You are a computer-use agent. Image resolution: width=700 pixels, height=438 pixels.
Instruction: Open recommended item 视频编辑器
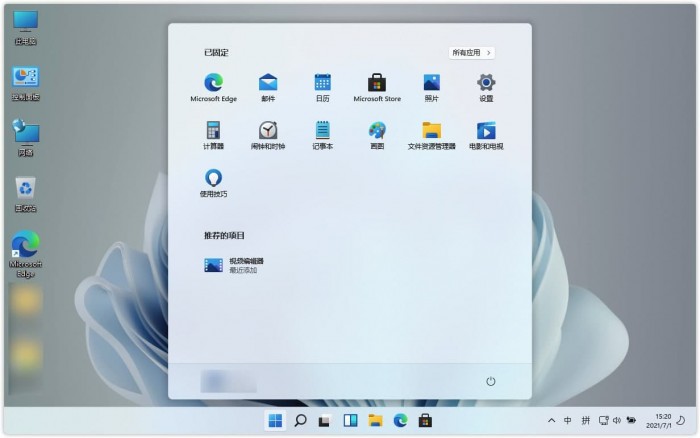(x=234, y=265)
